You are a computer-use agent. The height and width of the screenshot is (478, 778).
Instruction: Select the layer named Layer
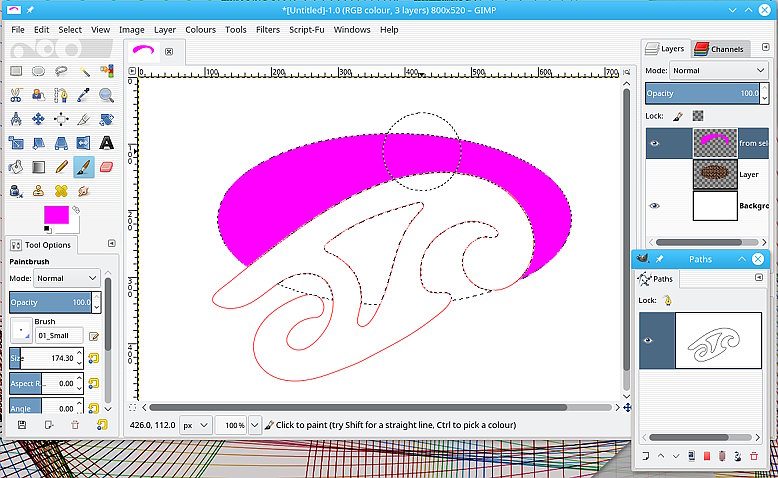[748, 174]
